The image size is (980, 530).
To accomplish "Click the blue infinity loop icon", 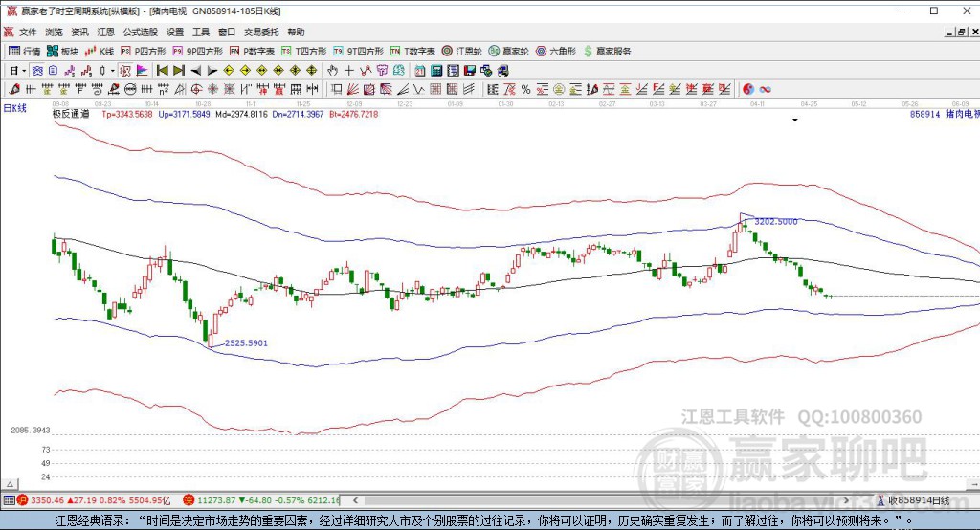I will coord(765,89).
